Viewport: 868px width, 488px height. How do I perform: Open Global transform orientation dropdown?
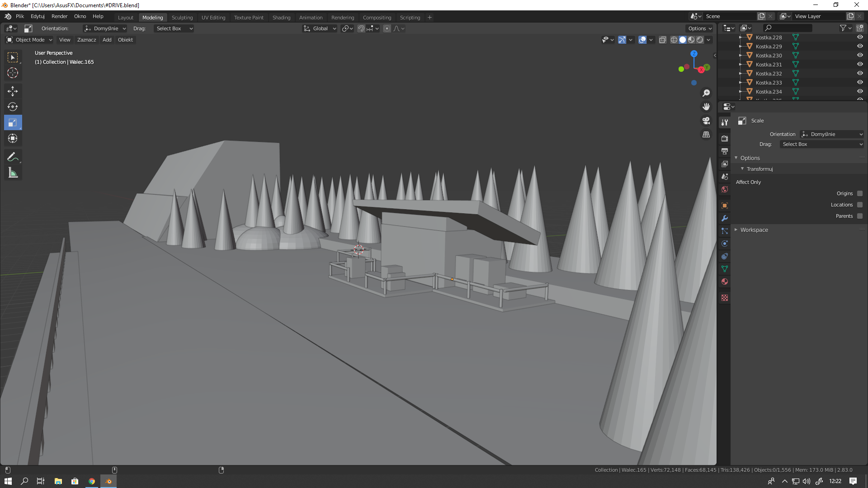click(x=320, y=28)
